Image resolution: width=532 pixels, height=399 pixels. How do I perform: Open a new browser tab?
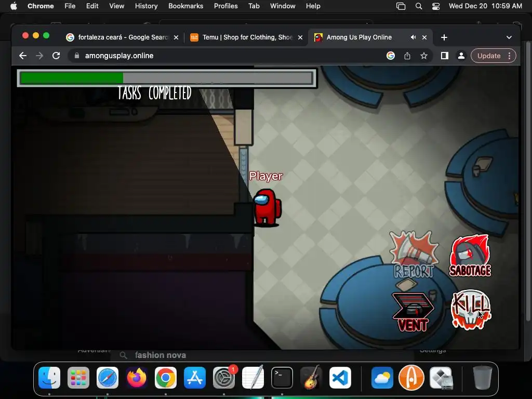[x=444, y=37]
